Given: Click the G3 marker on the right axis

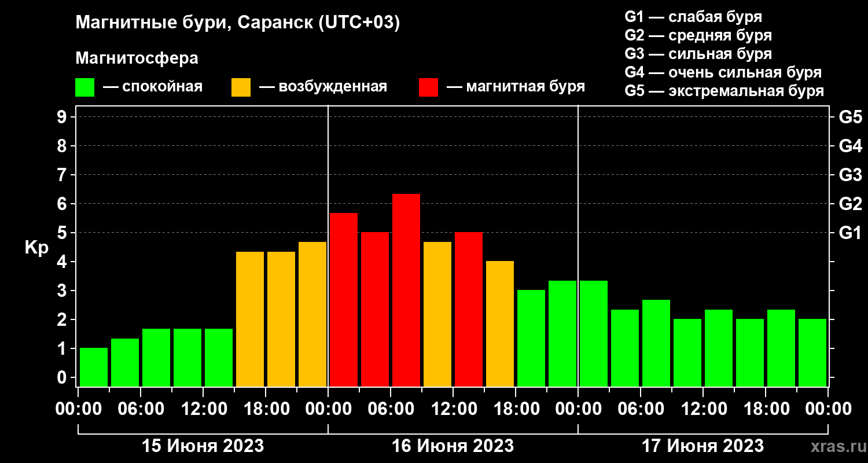Looking at the screenshot, I should pyautogui.click(x=850, y=175).
